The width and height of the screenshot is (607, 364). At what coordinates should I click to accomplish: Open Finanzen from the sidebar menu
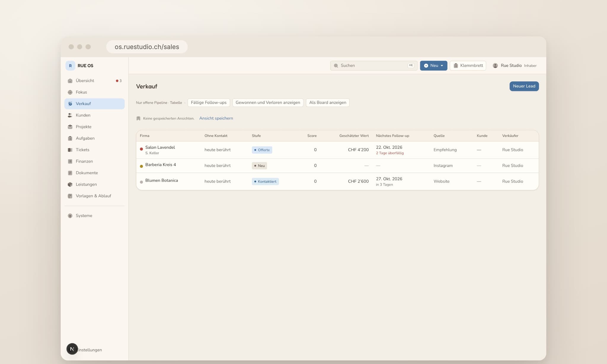pos(95,161)
